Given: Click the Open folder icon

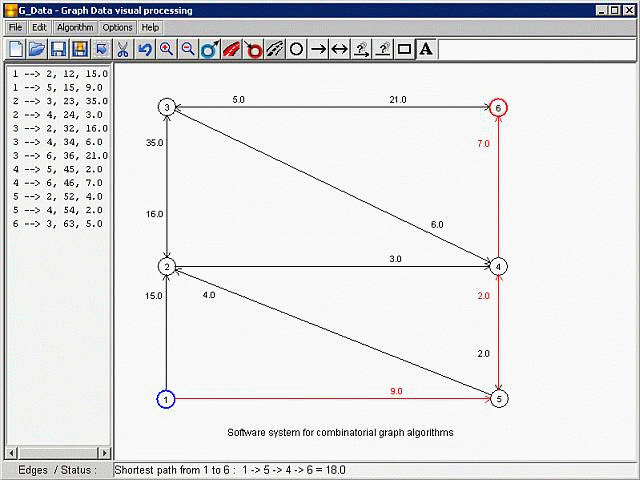Looking at the screenshot, I should click(37, 49).
